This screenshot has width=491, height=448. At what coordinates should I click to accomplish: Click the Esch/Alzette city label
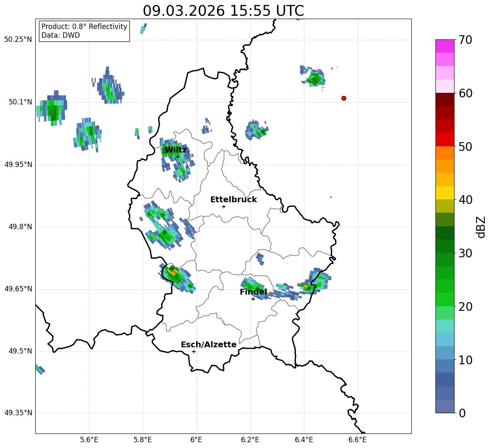click(x=209, y=344)
